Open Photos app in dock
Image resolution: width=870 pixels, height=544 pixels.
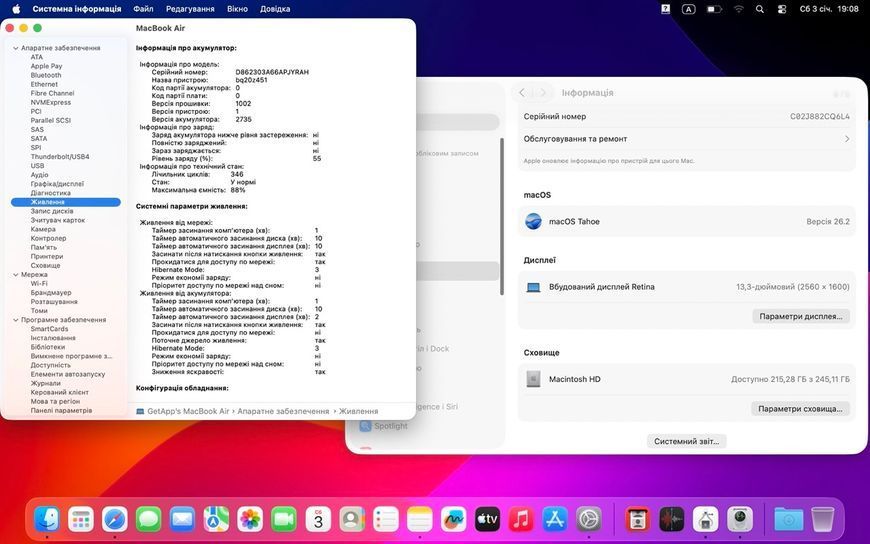250,520
